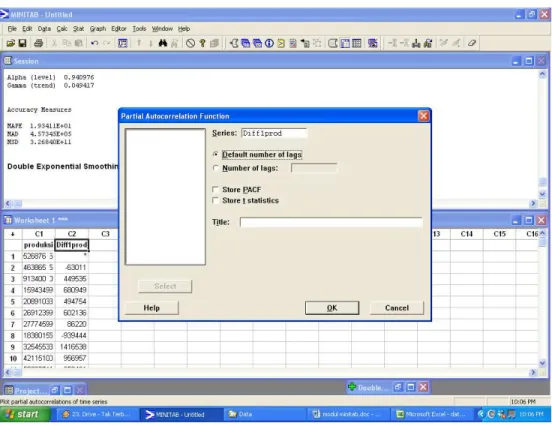The width and height of the screenshot is (552, 426).
Task: Enable the Store t statistics checkbox
Action: tap(215, 200)
